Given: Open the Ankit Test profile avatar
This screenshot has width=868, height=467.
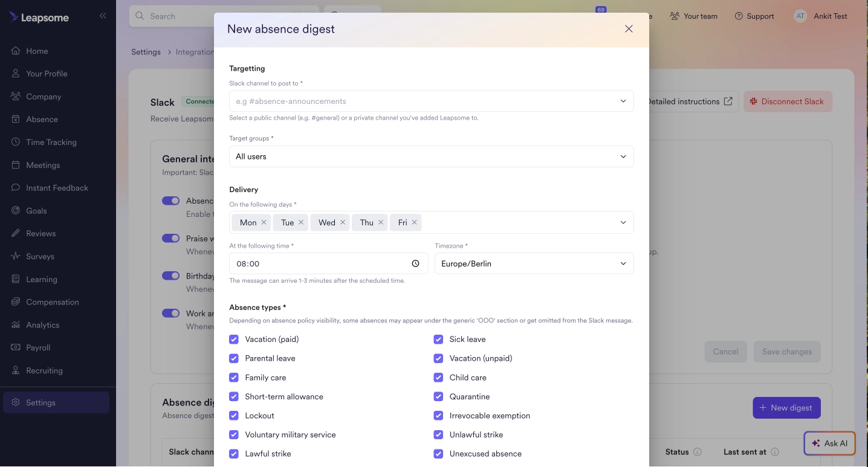Looking at the screenshot, I should coord(800,16).
